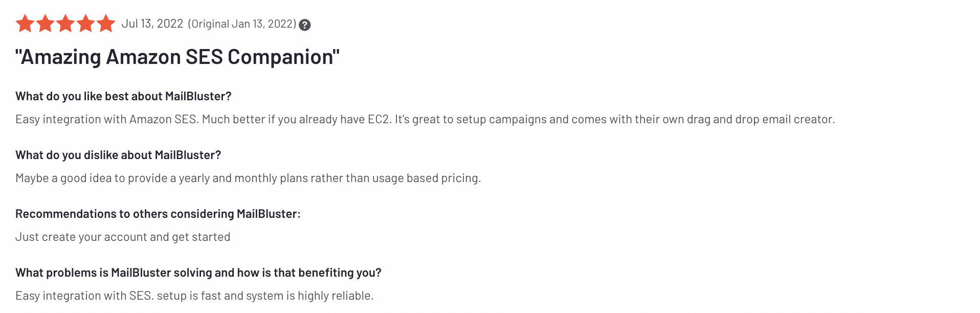This screenshot has width=980, height=313.
Task: Click the word "EC2" in the first answer
Action: coord(378,119)
